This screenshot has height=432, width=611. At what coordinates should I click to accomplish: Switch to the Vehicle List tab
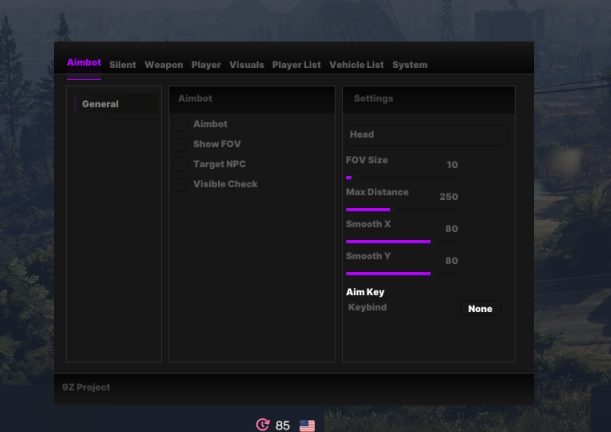click(356, 65)
